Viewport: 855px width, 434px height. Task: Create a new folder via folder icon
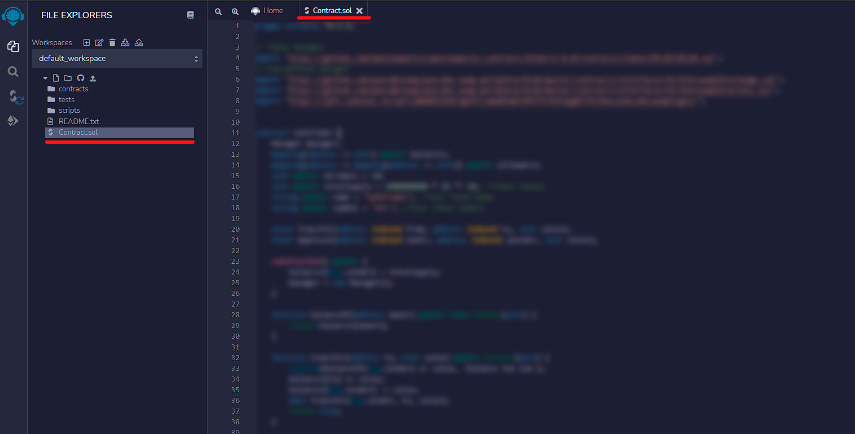[68, 77]
